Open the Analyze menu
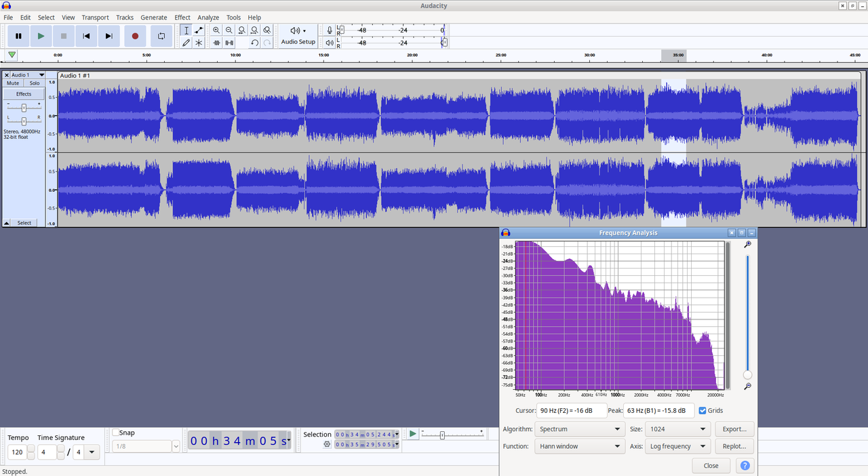 pyautogui.click(x=208, y=18)
